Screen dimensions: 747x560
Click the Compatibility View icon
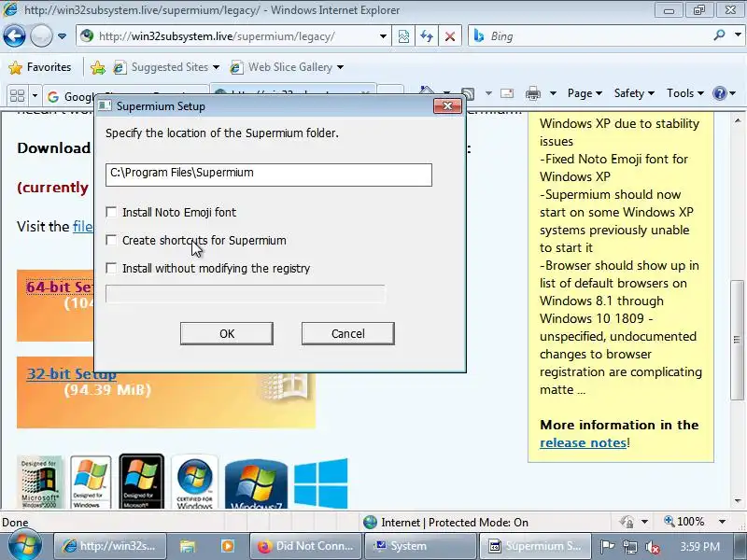coord(403,36)
